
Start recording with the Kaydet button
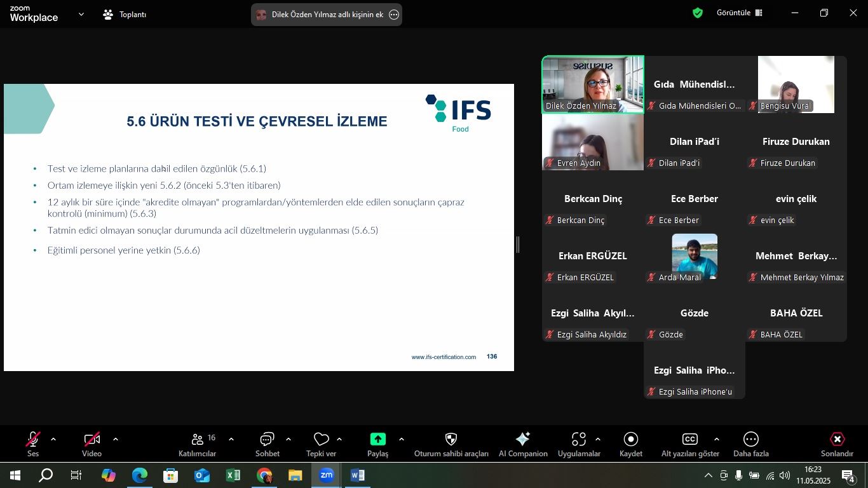click(x=631, y=444)
